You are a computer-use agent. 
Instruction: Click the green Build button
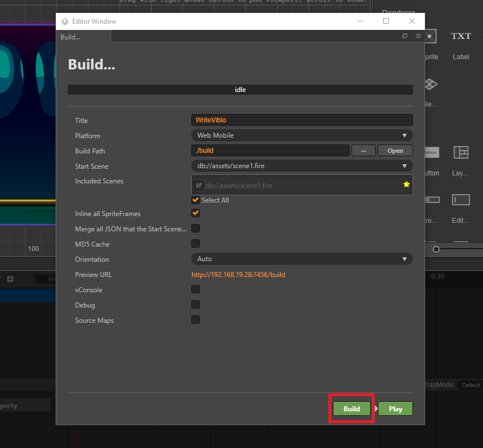coord(352,409)
